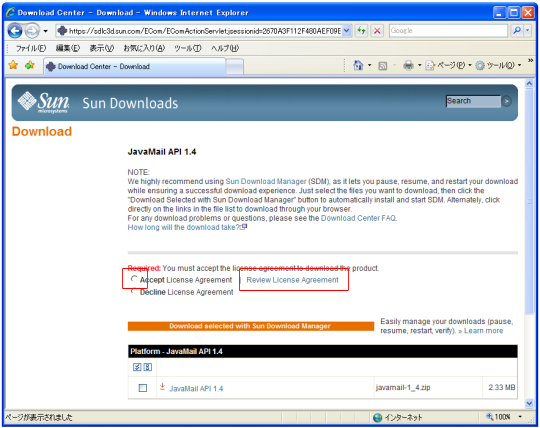Click Download selected with Sun Download Manager
The image size is (540, 428).
(250, 326)
